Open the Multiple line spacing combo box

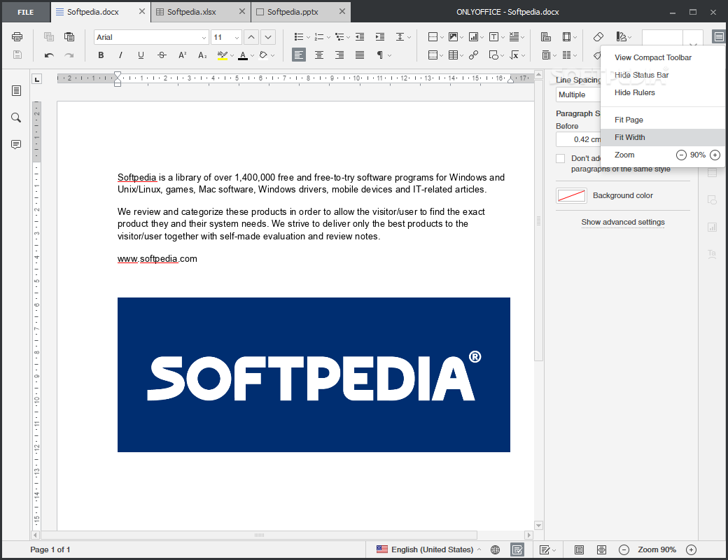578,94
